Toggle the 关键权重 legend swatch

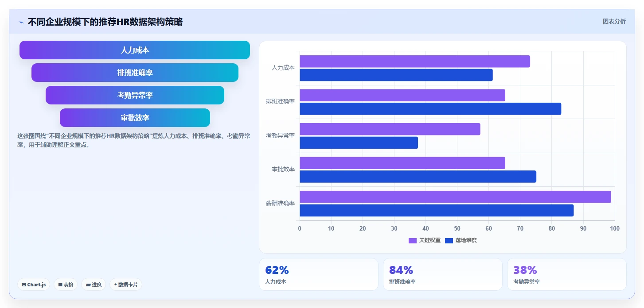click(412, 240)
